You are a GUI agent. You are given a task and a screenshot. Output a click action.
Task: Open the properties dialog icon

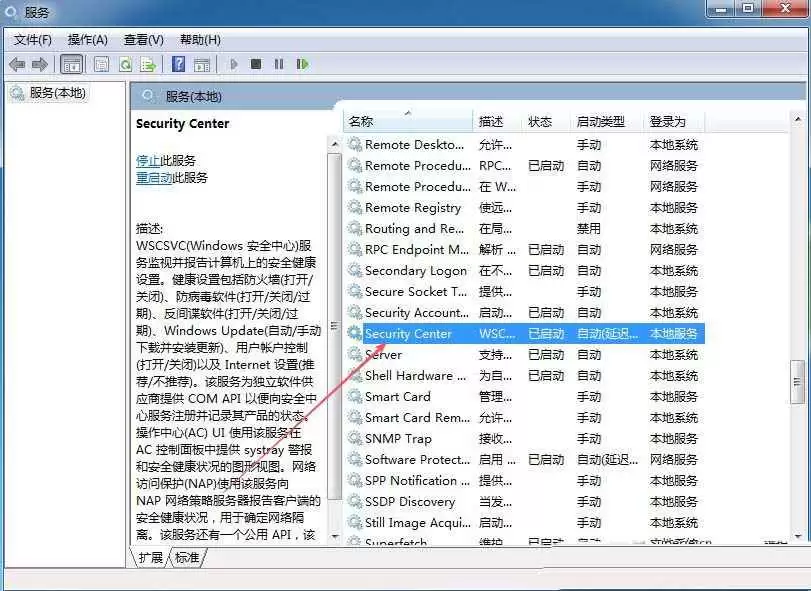[101, 64]
